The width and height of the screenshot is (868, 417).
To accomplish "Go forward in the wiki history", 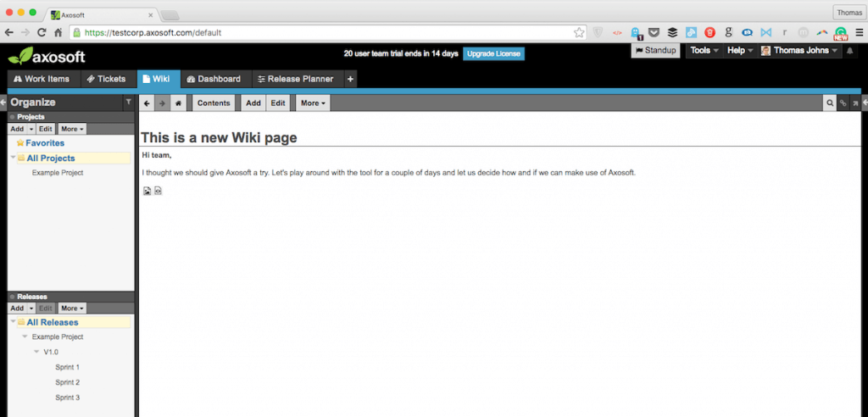I will [162, 103].
